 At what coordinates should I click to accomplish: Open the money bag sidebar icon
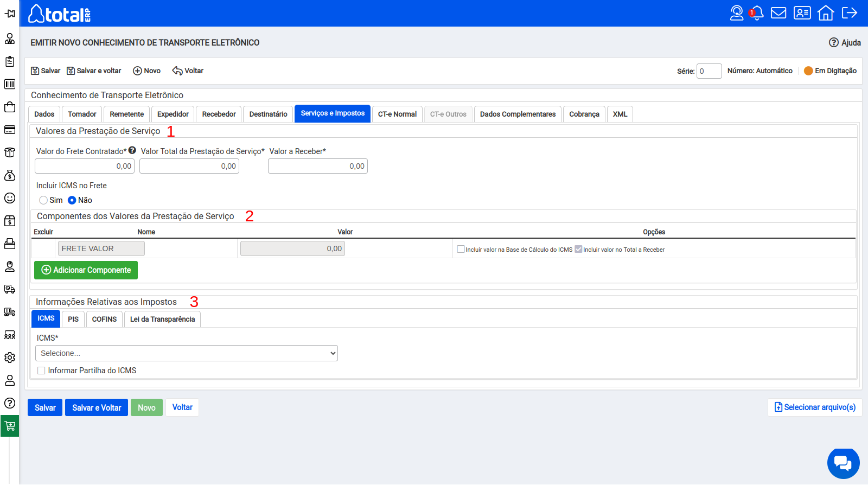click(10, 175)
